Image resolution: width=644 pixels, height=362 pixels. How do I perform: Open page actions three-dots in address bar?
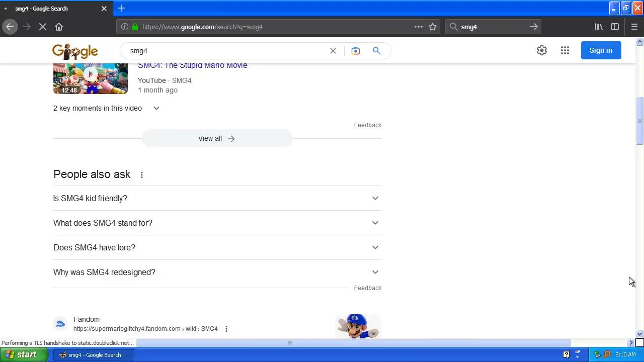419,27
